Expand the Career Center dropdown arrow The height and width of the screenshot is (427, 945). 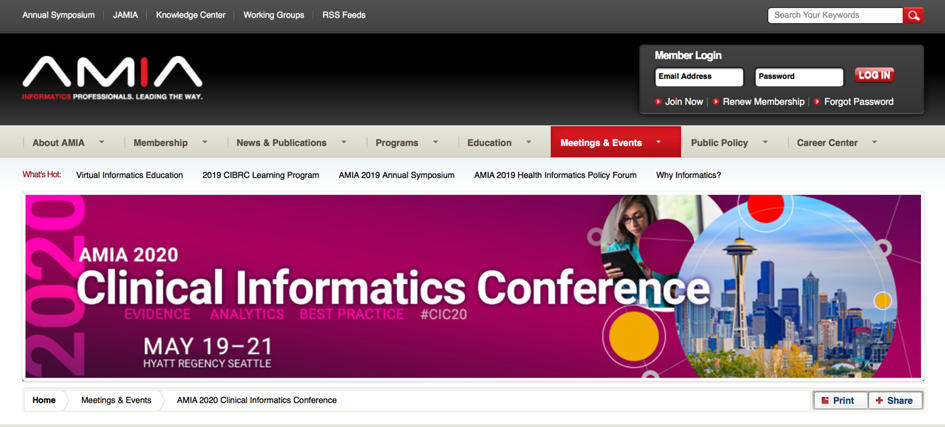pos(873,142)
